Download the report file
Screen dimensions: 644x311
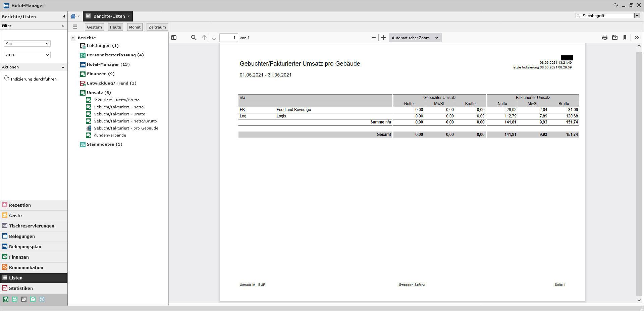[x=615, y=38]
